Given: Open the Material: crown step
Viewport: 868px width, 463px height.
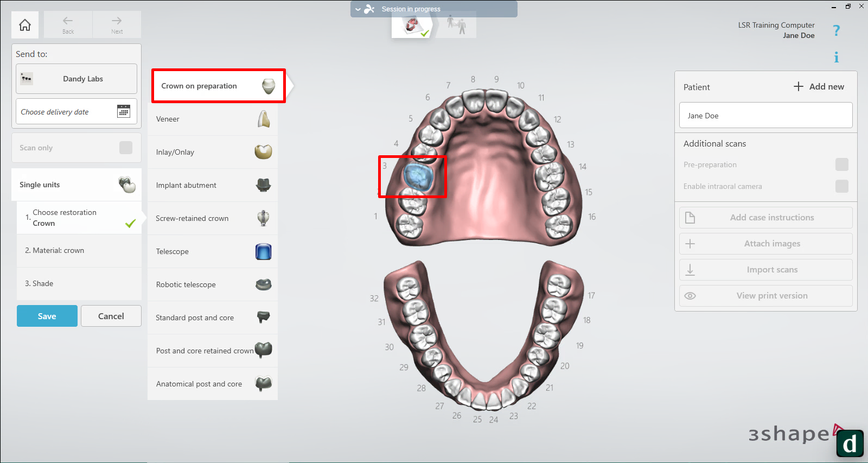Looking at the screenshot, I should (x=79, y=251).
